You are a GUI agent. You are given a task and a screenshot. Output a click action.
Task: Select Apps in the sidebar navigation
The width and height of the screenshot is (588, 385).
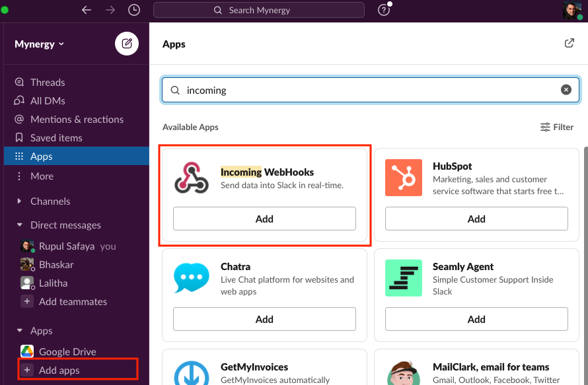tap(77, 156)
